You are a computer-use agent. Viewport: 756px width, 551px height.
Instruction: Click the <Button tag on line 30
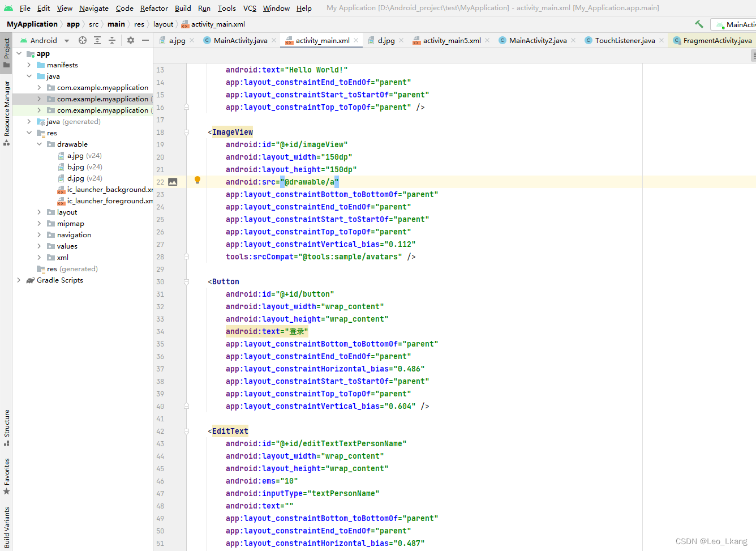(224, 281)
